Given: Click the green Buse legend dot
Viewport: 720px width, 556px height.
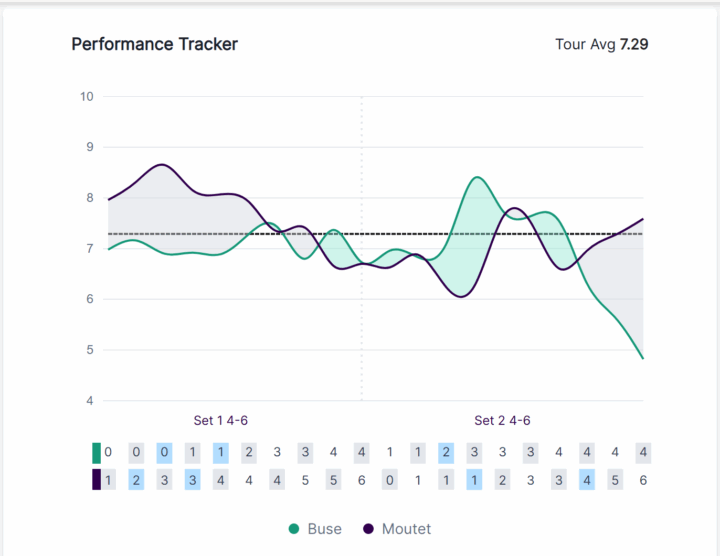Looking at the screenshot, I should click(294, 529).
